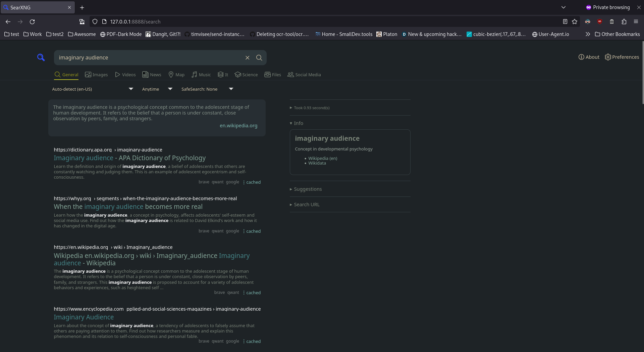
Task: Click the SearXNG magnifier logo
Action: click(x=41, y=57)
